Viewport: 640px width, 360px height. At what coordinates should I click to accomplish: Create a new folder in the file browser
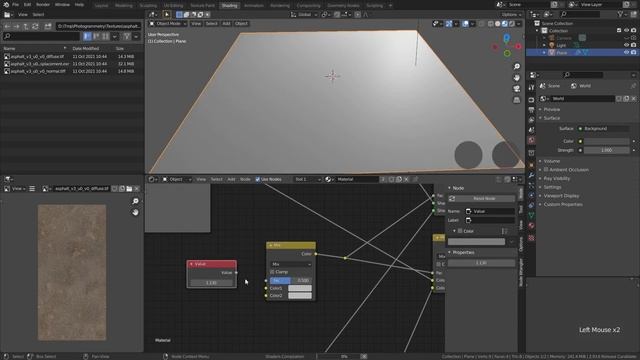pos(48,26)
